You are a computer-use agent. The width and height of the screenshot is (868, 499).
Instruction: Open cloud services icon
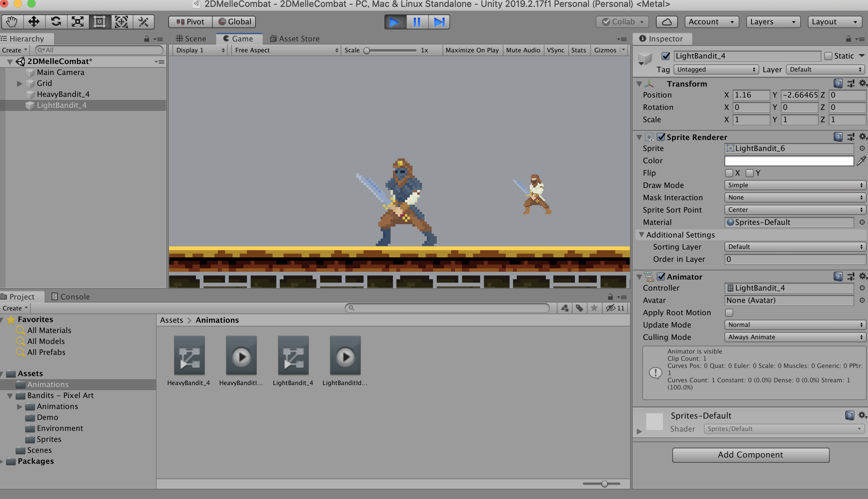point(666,22)
